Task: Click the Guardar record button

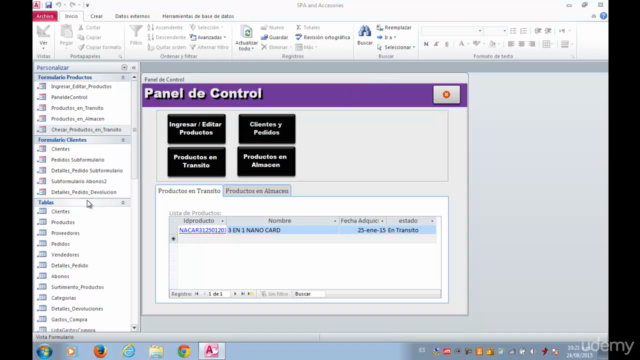Action: point(274,37)
